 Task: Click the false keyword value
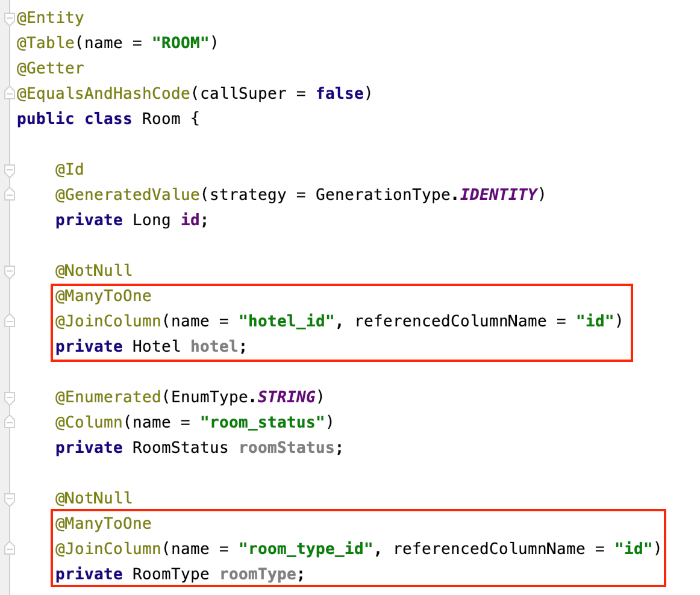click(340, 93)
